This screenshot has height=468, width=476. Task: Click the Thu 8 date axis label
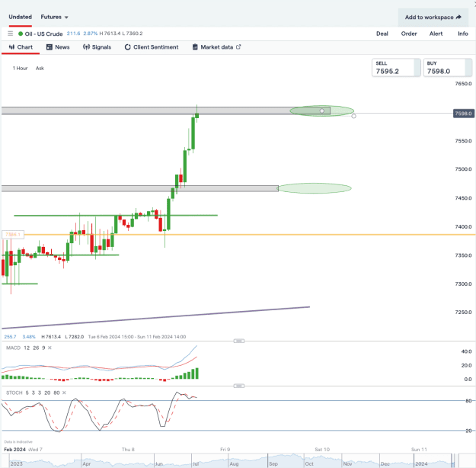click(128, 449)
